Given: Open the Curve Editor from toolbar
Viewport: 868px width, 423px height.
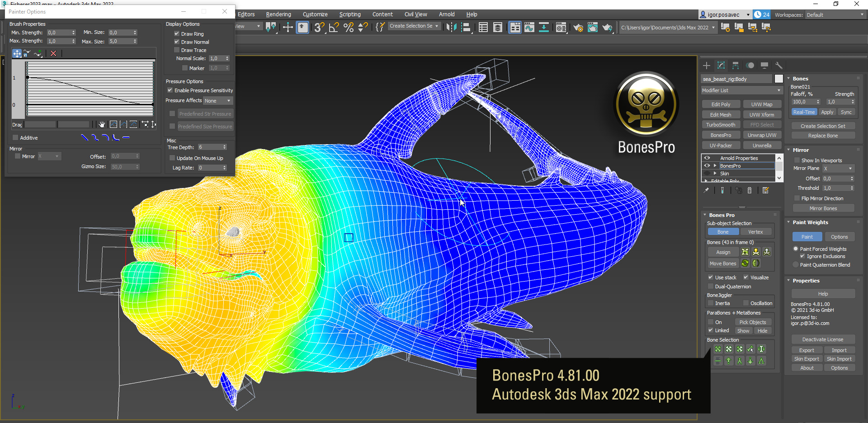Looking at the screenshot, I should tap(529, 28).
